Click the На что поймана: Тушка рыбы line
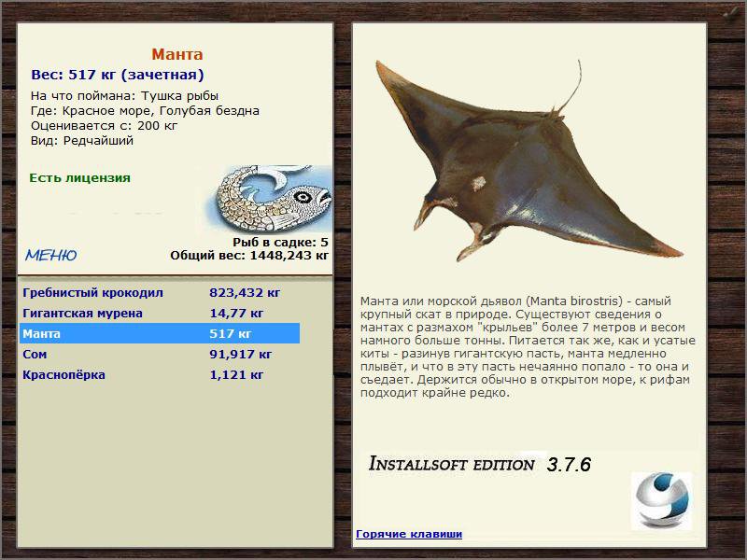The width and height of the screenshot is (747, 560). (124, 96)
